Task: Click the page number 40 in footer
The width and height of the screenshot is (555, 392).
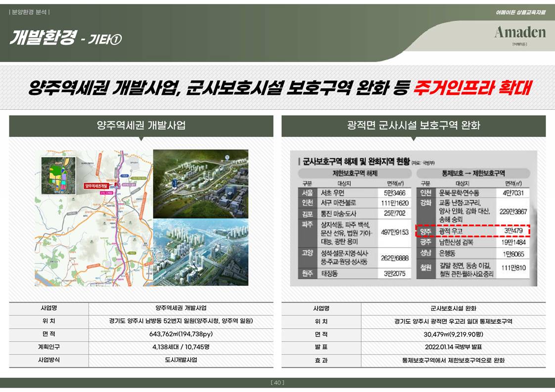Action: click(277, 383)
